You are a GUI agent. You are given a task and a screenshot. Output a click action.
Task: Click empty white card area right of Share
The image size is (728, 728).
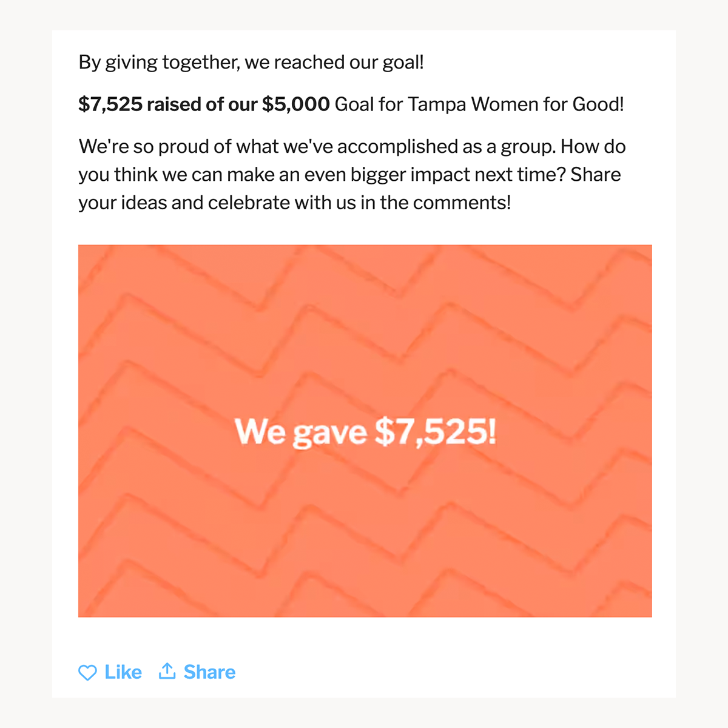455,672
